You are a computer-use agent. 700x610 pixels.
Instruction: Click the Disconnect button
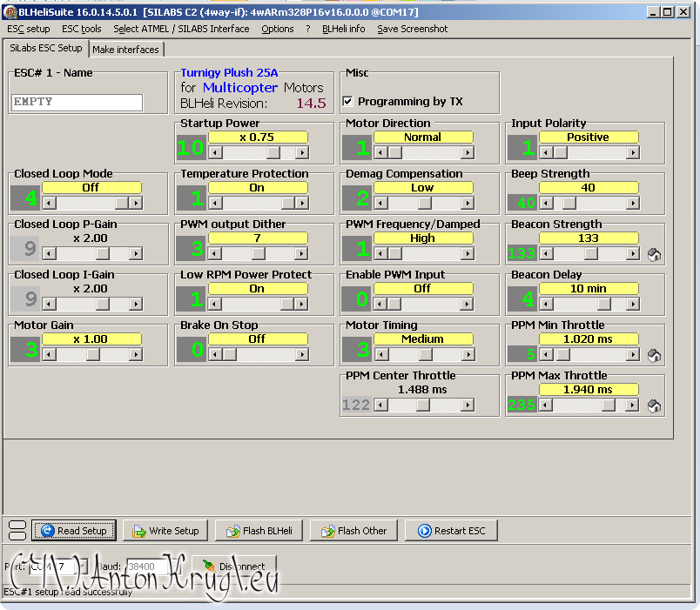[x=234, y=566]
